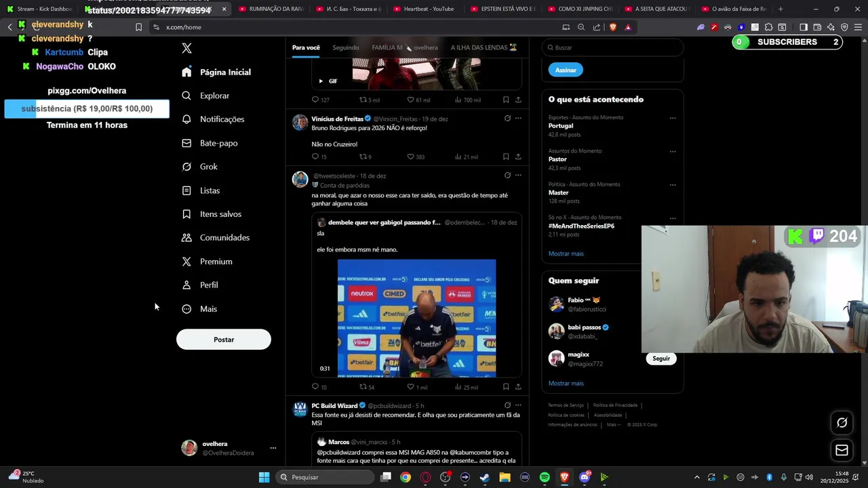The height and width of the screenshot is (488, 868).
Task: Click Brave Shields lion icon in address bar
Action: point(613,27)
